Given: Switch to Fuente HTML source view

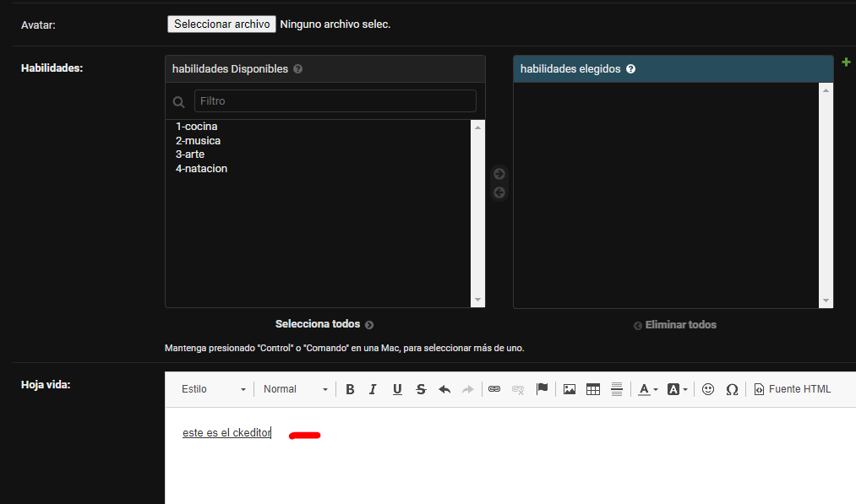Looking at the screenshot, I should coord(793,389).
